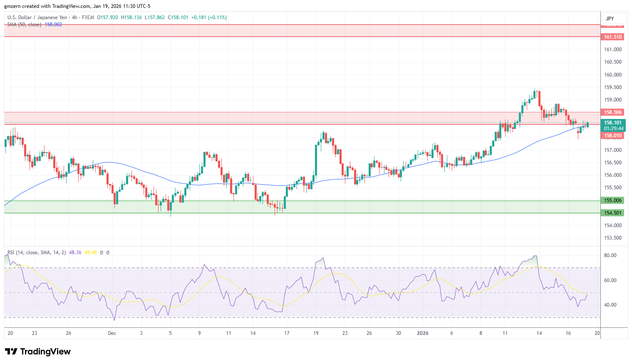The image size is (632, 364).
Task: Select the 158.506 red price label
Action: (x=613, y=112)
